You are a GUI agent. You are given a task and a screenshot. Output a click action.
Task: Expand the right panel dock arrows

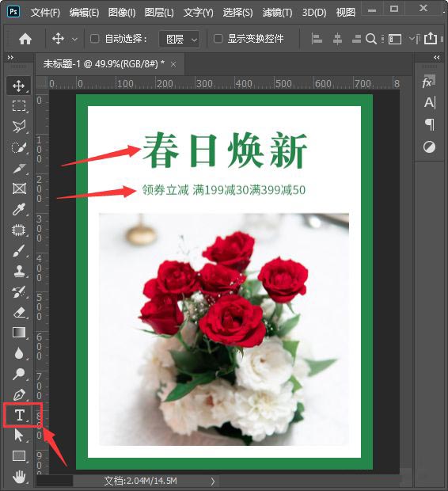click(437, 57)
